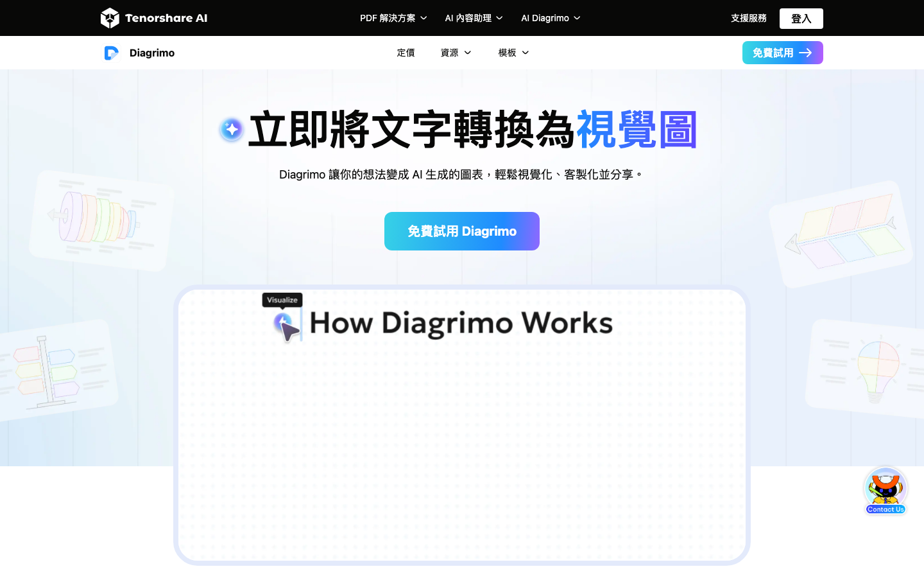Click the How Diagrimo Works demo panel

pos(462,425)
